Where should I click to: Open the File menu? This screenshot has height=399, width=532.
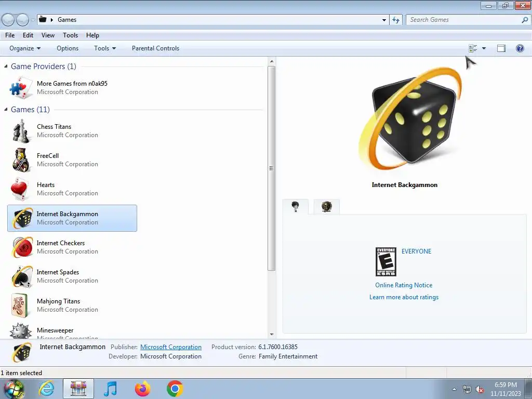point(10,35)
